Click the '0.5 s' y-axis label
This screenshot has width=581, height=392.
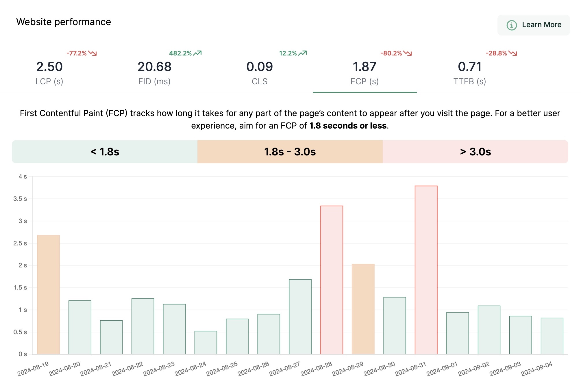click(20, 332)
